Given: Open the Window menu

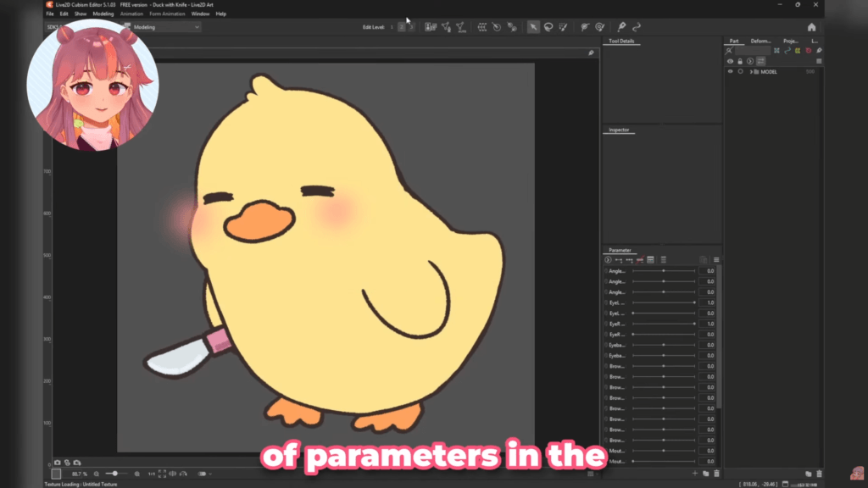Looking at the screenshot, I should (200, 14).
